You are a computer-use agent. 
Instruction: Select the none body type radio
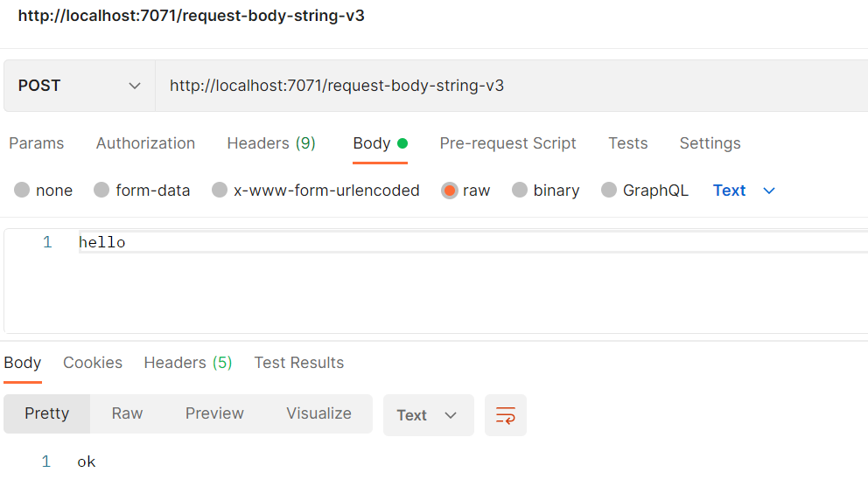[22, 191]
